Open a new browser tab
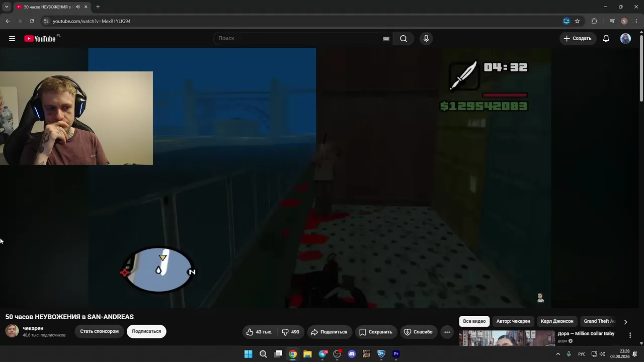The image size is (644, 362). 98,7
